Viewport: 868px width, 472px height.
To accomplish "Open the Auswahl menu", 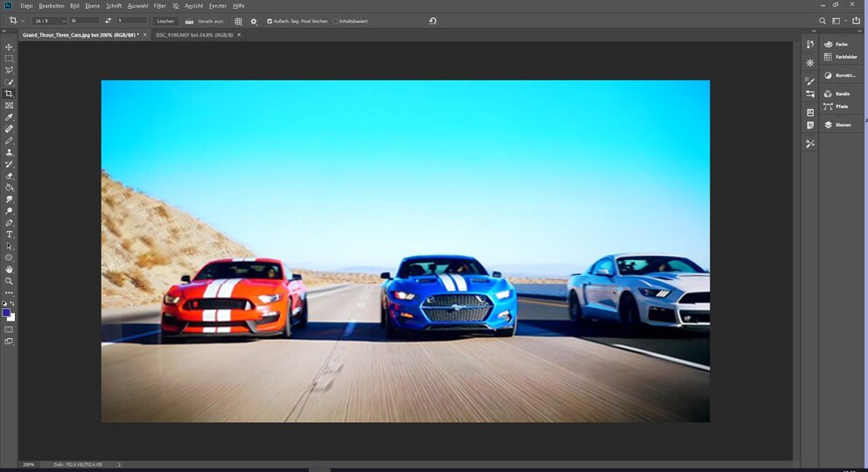I will [137, 5].
